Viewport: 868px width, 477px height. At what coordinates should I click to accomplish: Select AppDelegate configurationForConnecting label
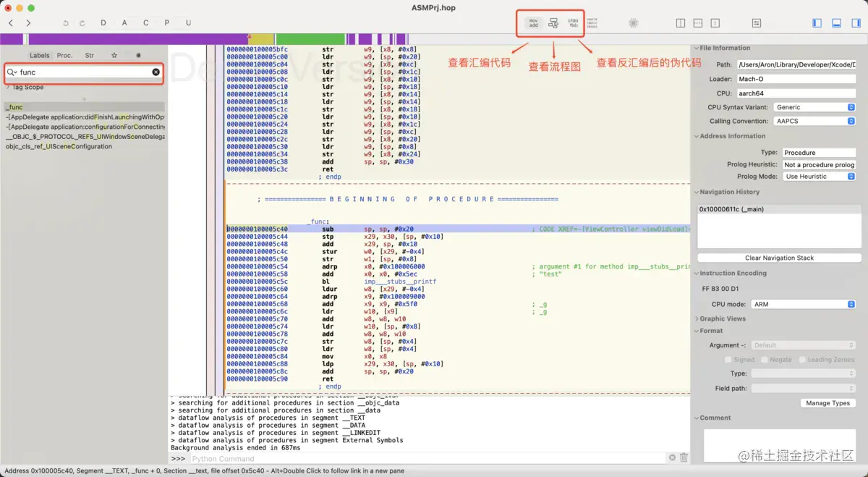tap(84, 127)
